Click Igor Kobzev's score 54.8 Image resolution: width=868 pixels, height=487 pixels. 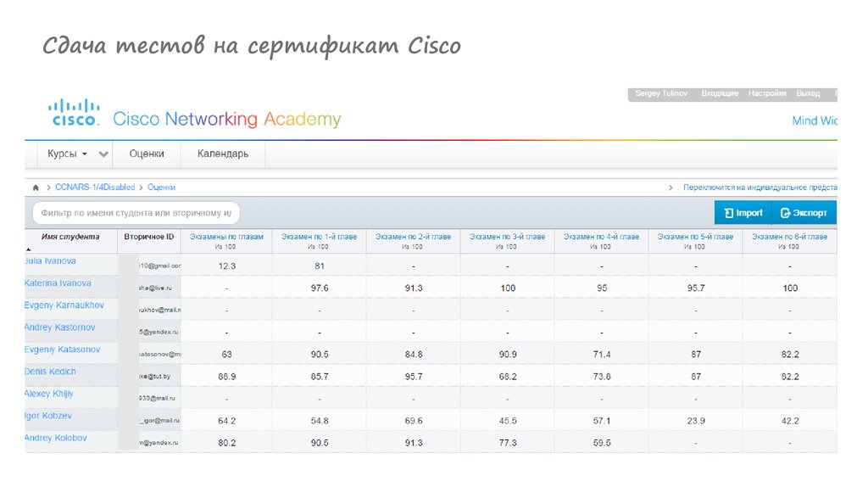click(x=320, y=421)
